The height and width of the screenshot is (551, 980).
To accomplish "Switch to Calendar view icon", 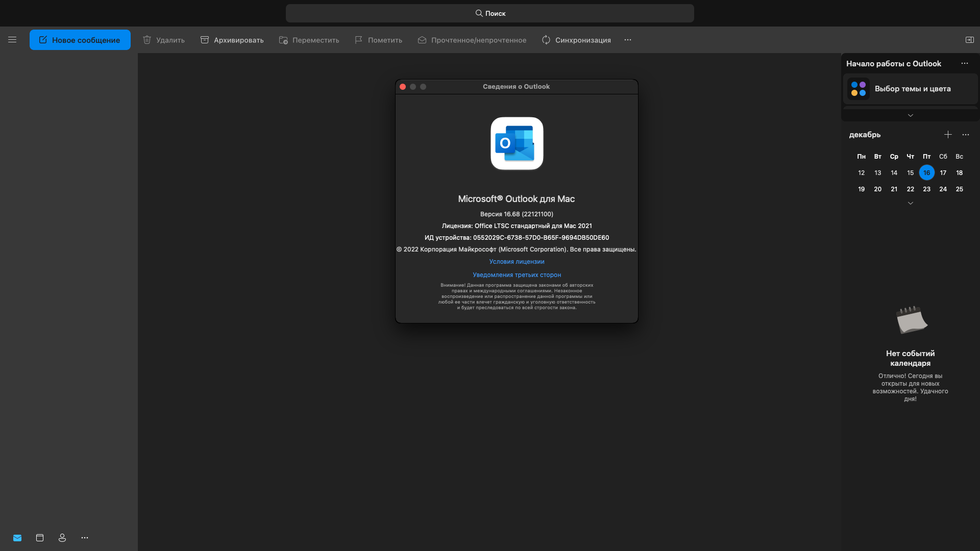I will (40, 538).
